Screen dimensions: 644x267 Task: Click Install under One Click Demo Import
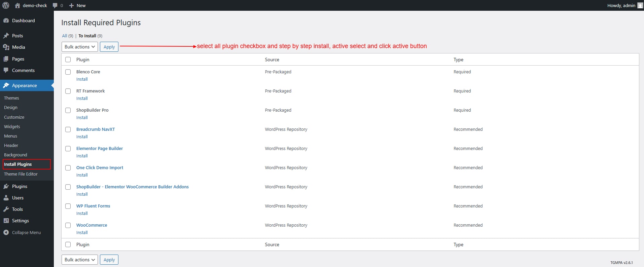[x=82, y=175]
